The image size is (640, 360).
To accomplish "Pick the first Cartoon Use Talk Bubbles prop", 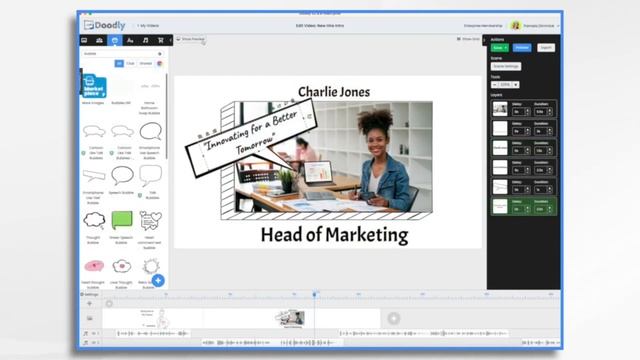I will click(x=94, y=131).
